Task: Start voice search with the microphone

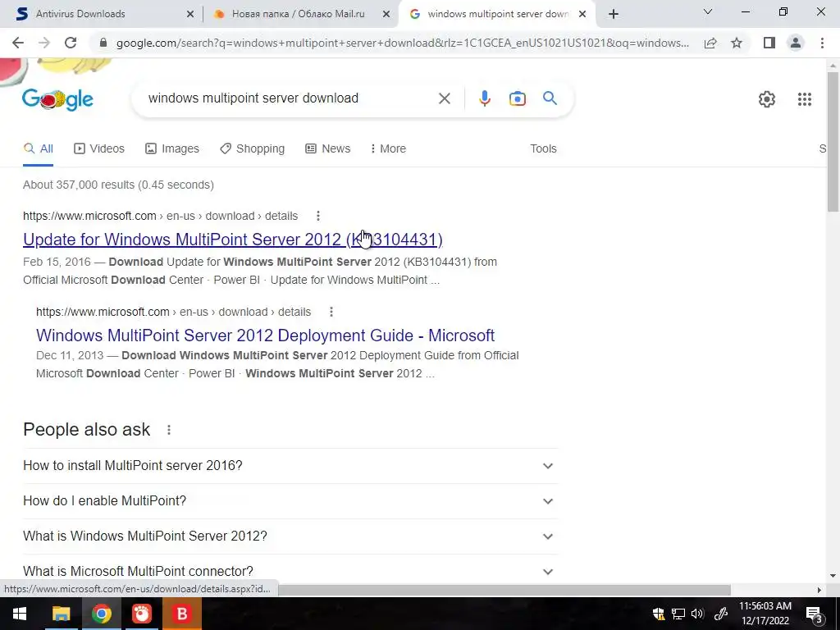Action: [485, 98]
